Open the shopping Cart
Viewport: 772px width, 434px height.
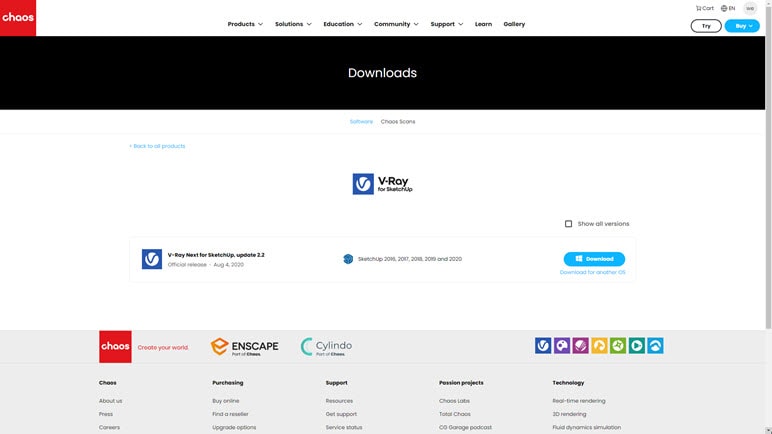pos(705,8)
